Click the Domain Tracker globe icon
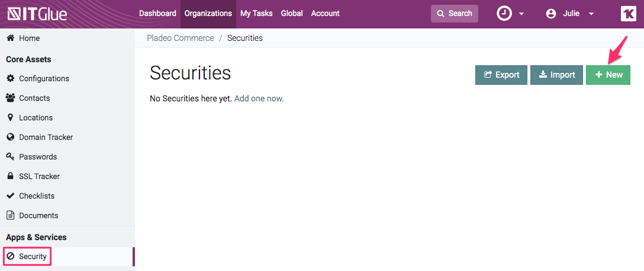 click(10, 137)
